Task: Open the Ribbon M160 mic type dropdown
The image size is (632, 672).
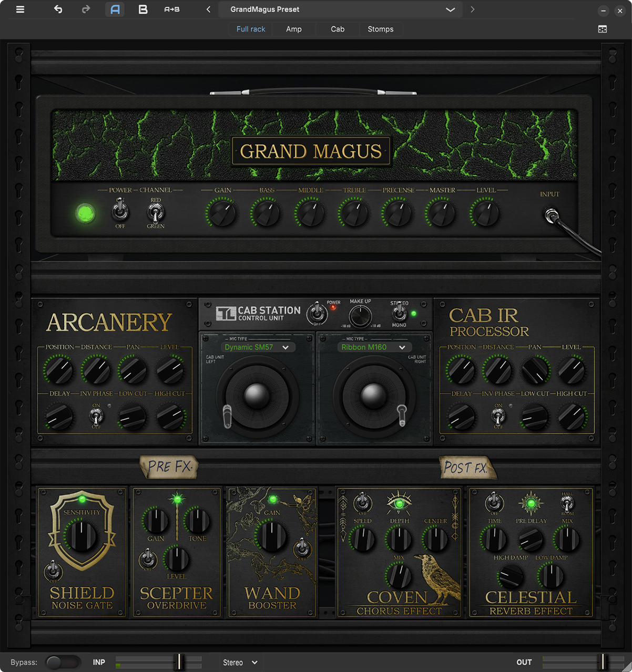Action: tap(374, 347)
